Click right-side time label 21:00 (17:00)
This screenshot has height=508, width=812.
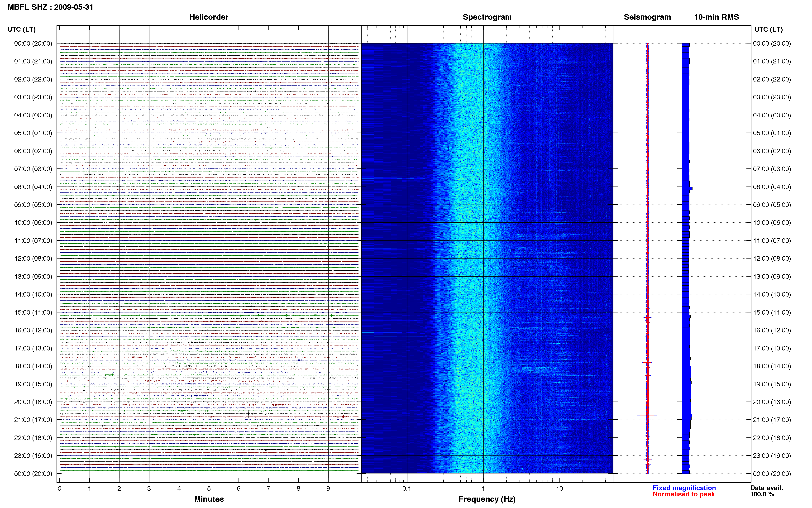click(x=772, y=420)
